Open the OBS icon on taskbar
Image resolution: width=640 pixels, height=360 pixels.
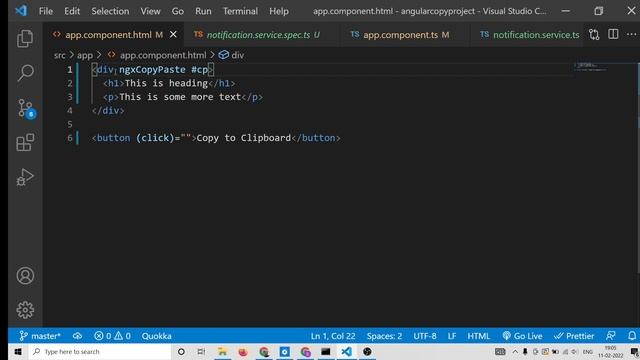coord(367,351)
